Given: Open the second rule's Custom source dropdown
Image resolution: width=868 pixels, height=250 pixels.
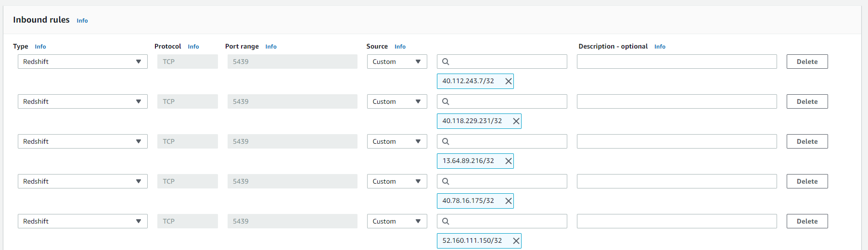Looking at the screenshot, I should click(x=396, y=101).
